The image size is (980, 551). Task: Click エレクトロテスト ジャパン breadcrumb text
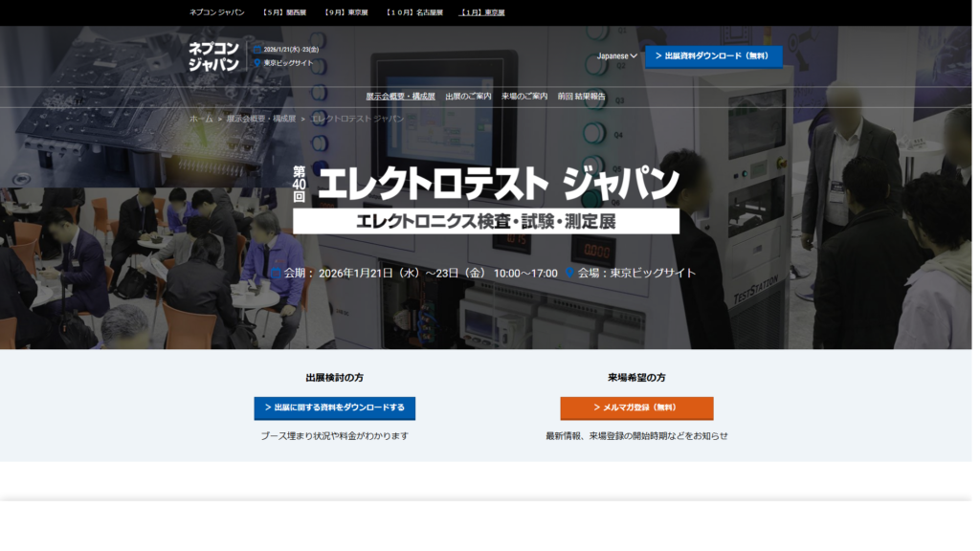(x=358, y=119)
